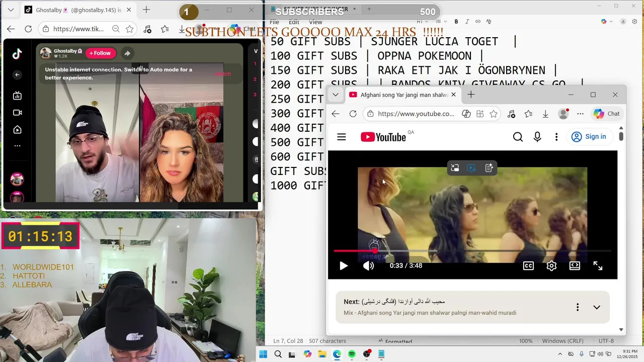Viewport: 644px width, 362px height.
Task: Click 100% zoom in Notepad status bar
Action: point(526,341)
